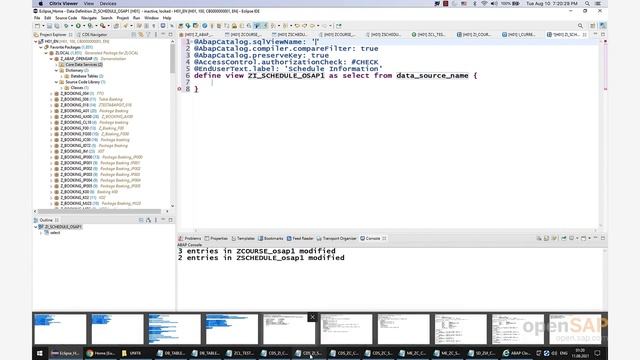Click the padlock icon in the toolbar
The width and height of the screenshot is (640, 360).
[x=234, y=26]
